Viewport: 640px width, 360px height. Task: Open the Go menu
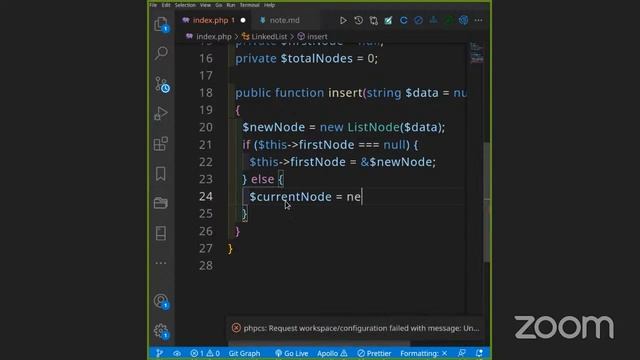coord(219,5)
